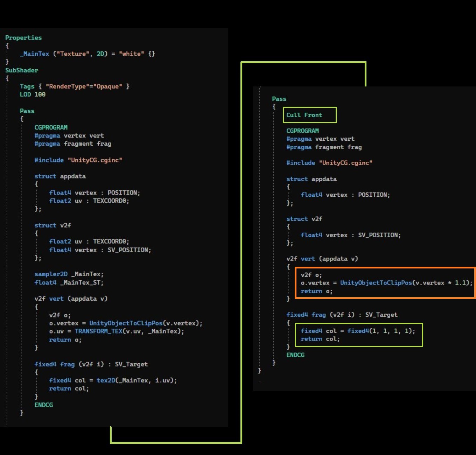Click "struct appdata" in the left code panel
476x455 pixels.
coord(60,176)
